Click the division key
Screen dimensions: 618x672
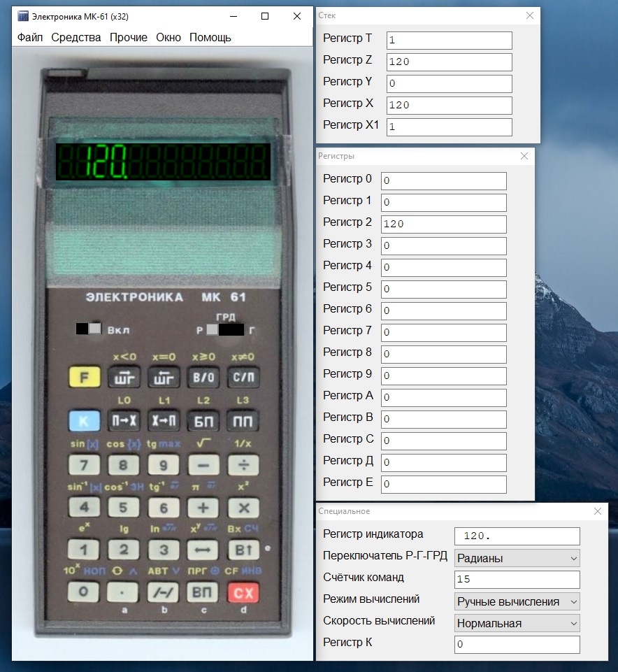[x=243, y=464]
